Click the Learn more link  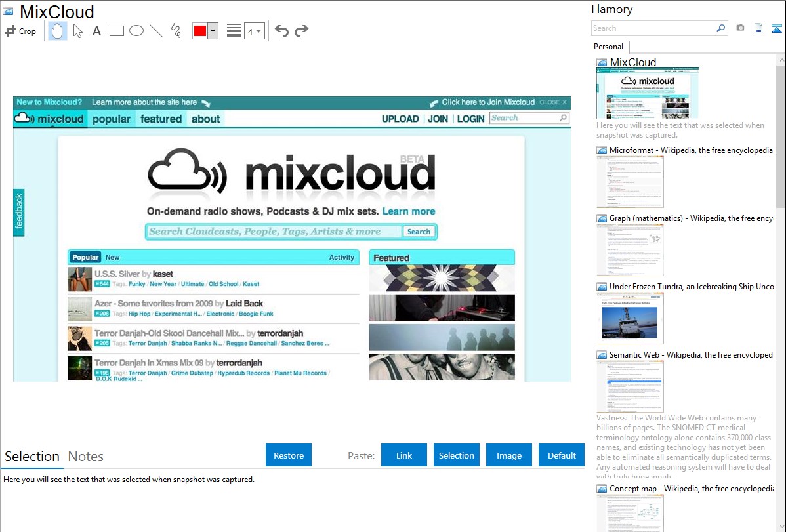[x=409, y=212]
